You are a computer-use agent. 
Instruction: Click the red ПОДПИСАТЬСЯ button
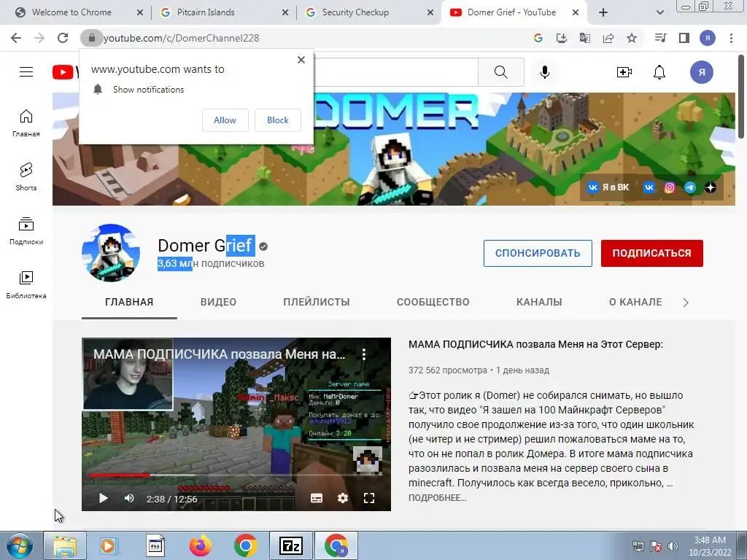pyautogui.click(x=651, y=253)
